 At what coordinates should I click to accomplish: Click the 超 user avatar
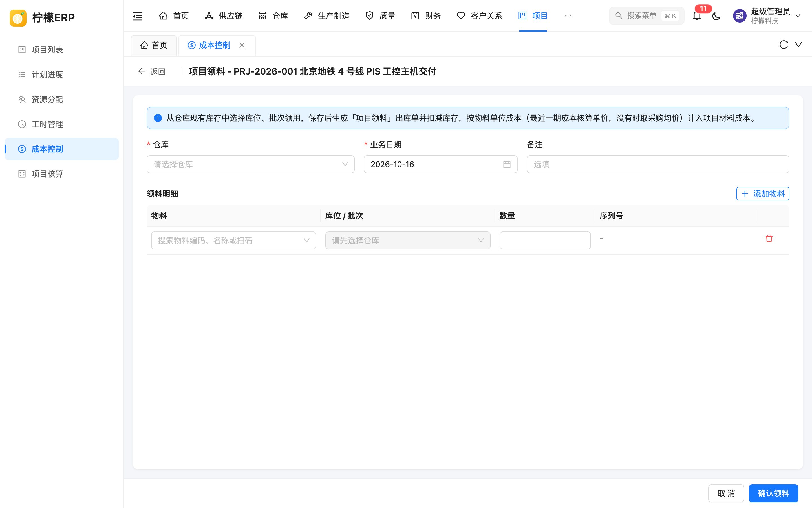(x=740, y=16)
